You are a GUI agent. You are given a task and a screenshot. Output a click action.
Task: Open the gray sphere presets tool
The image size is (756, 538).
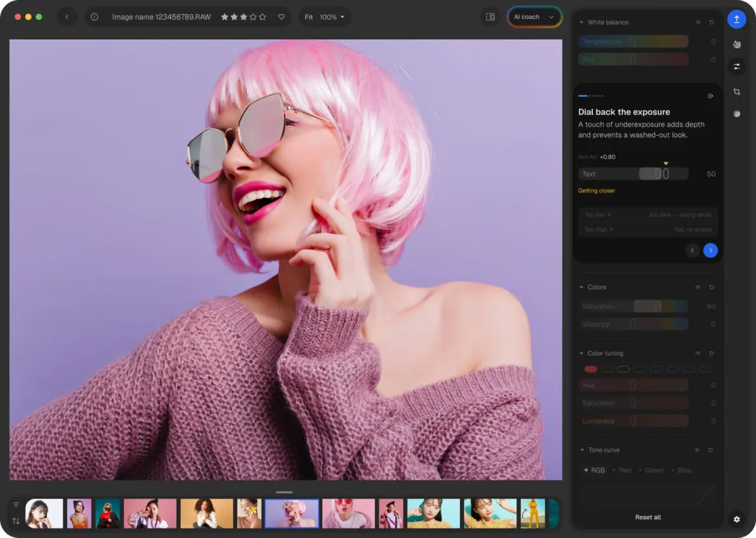[736, 114]
